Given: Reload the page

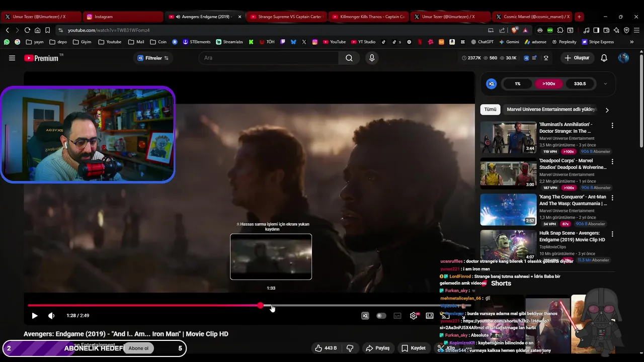Looking at the screenshot, I should (27, 30).
